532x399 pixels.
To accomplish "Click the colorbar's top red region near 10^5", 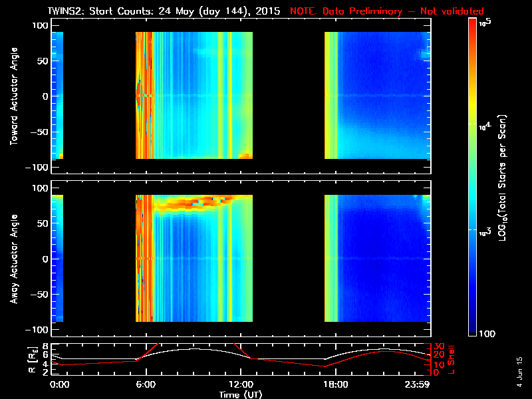I will [x=472, y=25].
